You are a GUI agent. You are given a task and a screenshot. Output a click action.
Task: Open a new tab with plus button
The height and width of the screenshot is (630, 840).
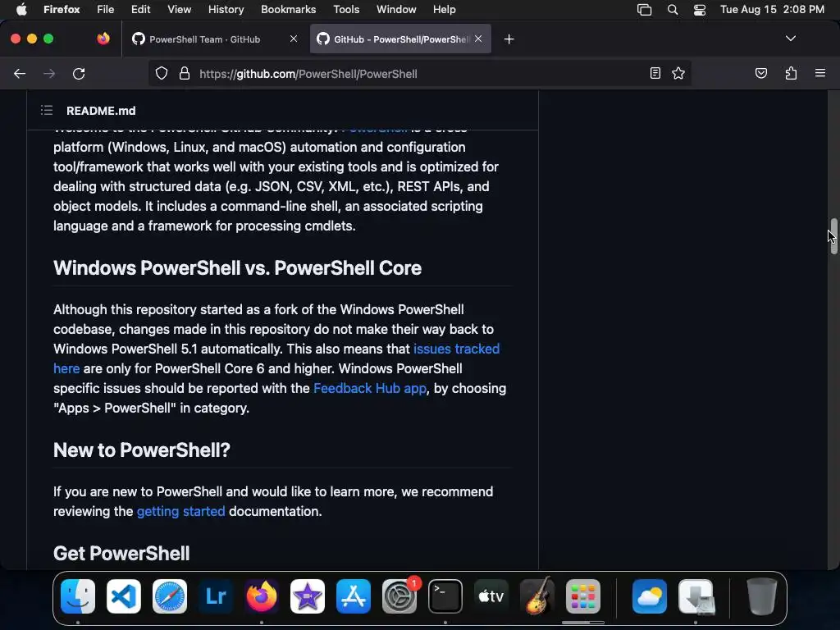509,39
